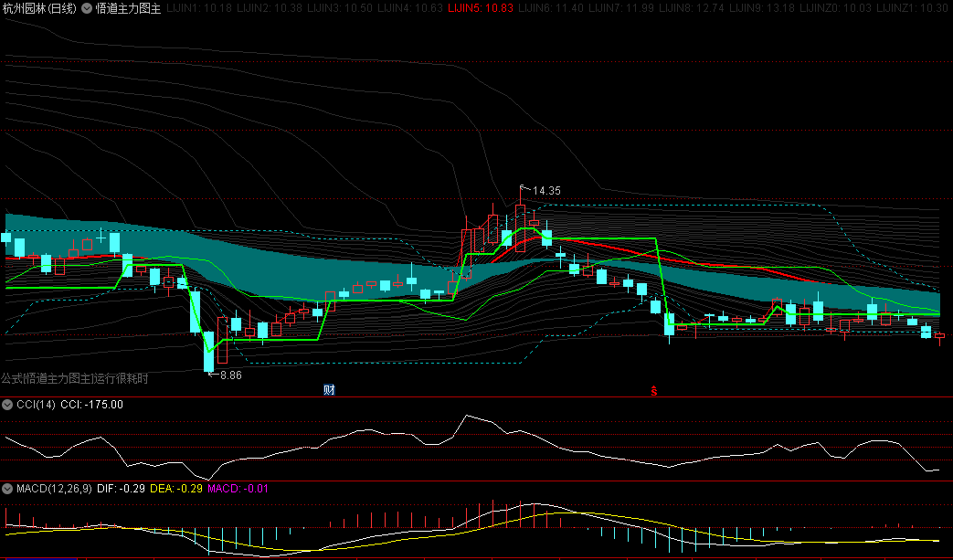Viewport: 953px width, 560px height.
Task: Click the LIJIN3: 10.50 value
Action: pos(340,8)
